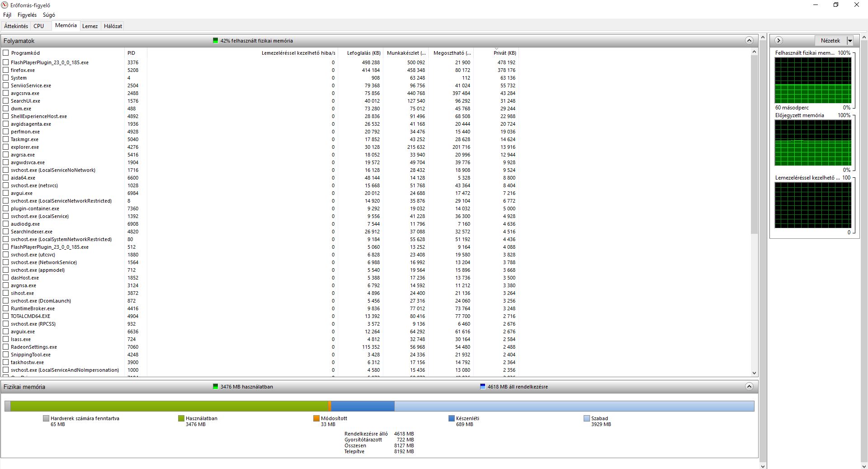Check the explorer.exe process checkbox
This screenshot has width=868, height=469.
(x=6, y=147)
